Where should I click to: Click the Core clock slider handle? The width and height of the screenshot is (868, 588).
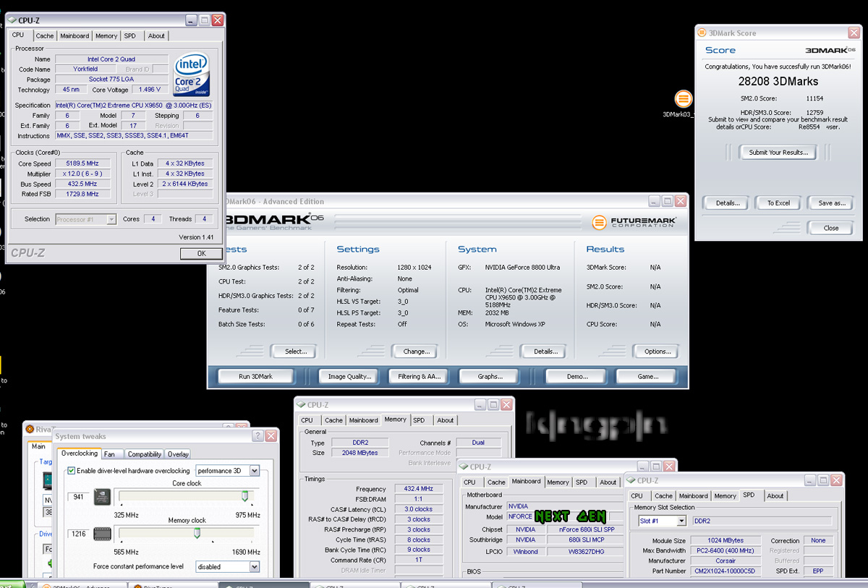244,496
